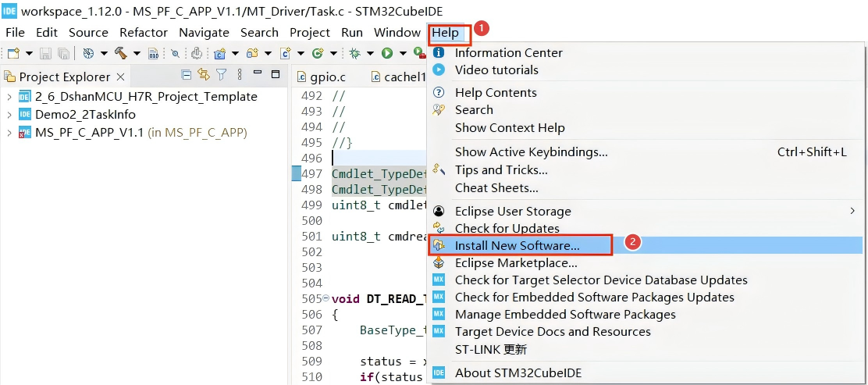Click the Debug bug icon
The height and width of the screenshot is (385, 868).
click(x=354, y=53)
